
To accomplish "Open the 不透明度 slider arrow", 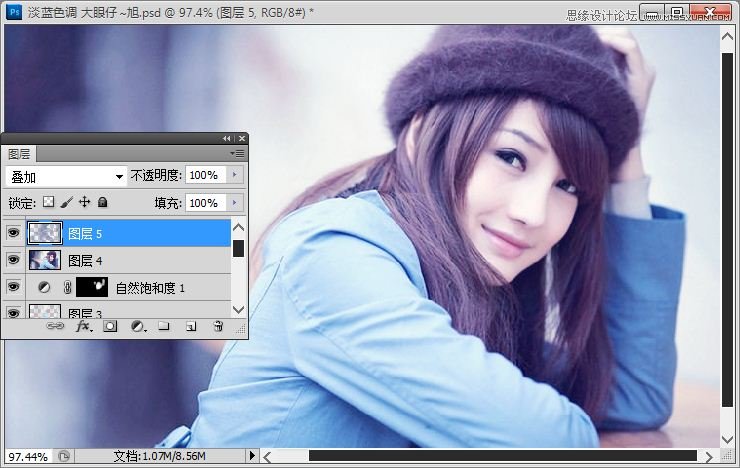I will coord(235,175).
